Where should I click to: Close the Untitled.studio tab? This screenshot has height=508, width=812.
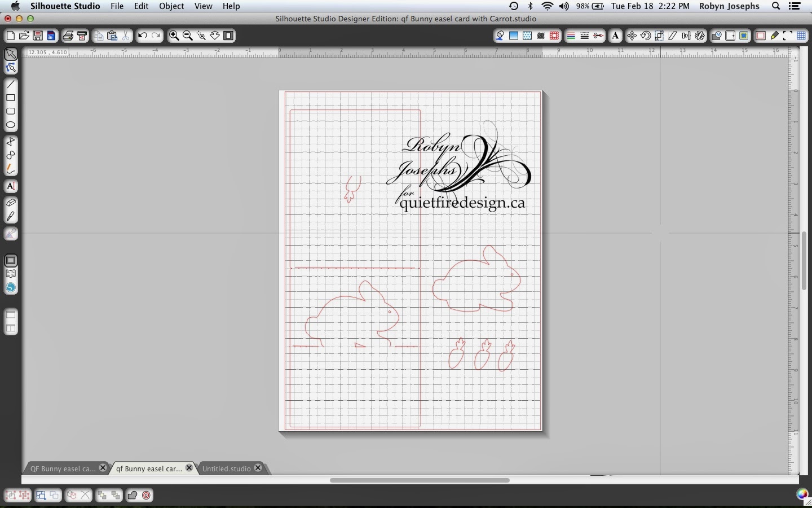click(x=258, y=468)
